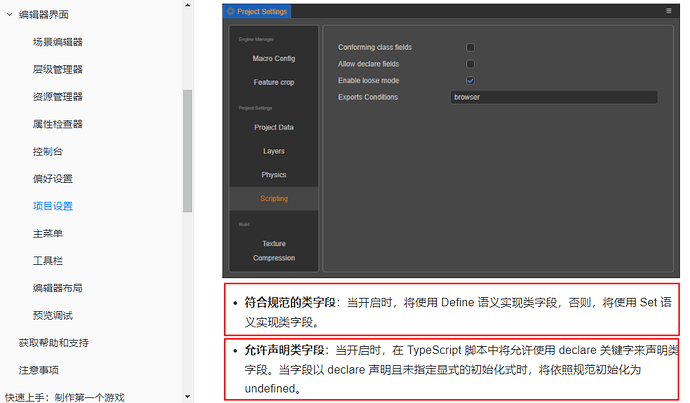The image size is (690, 403).
Task: Open 快速上手：制作第一个游戏 section
Action: click(x=65, y=397)
